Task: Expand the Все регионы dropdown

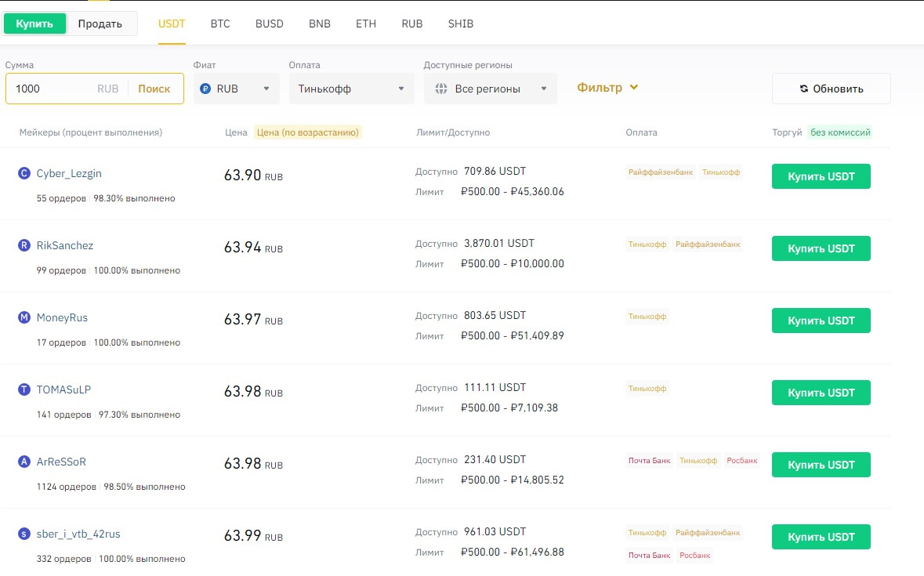Action: click(x=491, y=89)
